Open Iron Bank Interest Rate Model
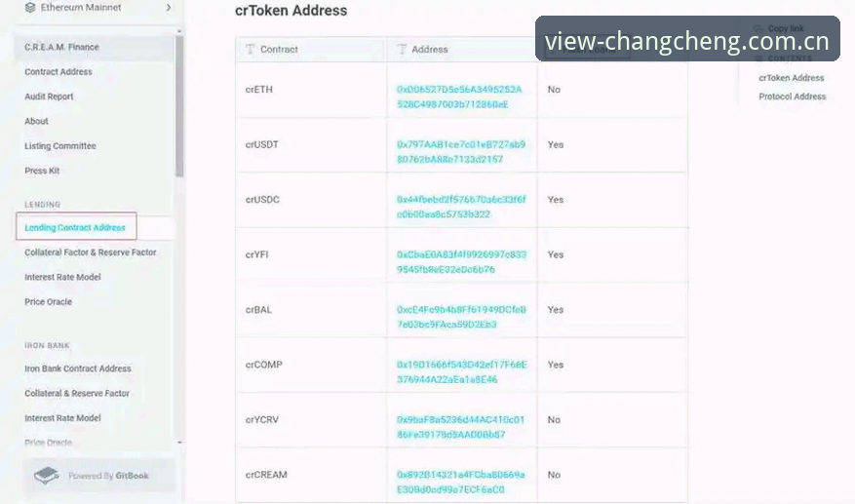 tap(62, 418)
